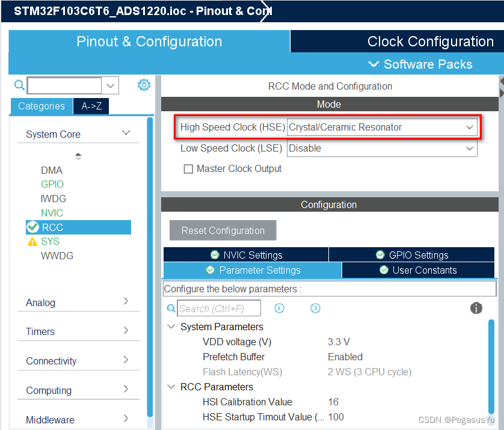Open the category search dropdown arrow
Viewport: 504px width, 430px height.
pyautogui.click(x=110, y=85)
